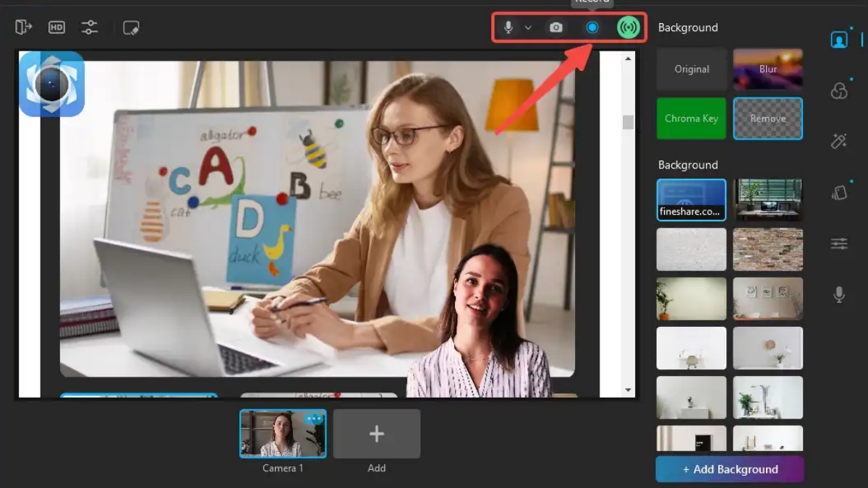868x488 pixels.
Task: Open the AI effects magic wand panel
Action: (x=838, y=141)
